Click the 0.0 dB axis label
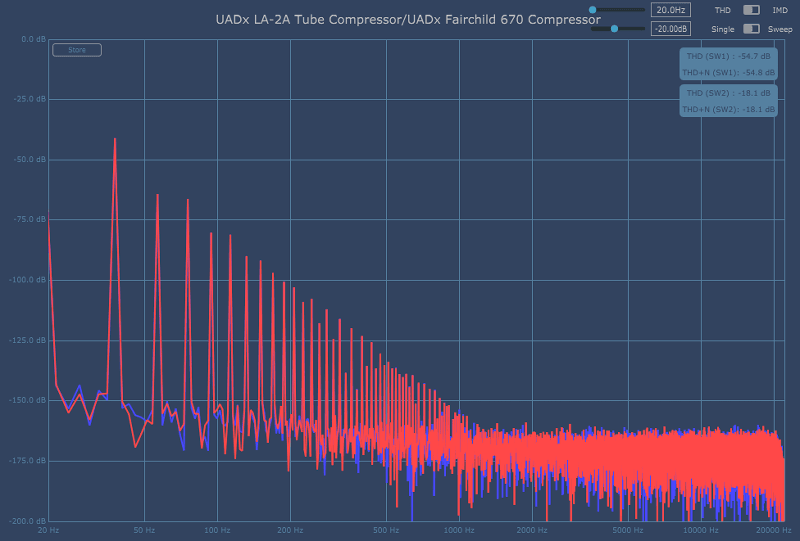800x541 pixels. [x=34, y=39]
